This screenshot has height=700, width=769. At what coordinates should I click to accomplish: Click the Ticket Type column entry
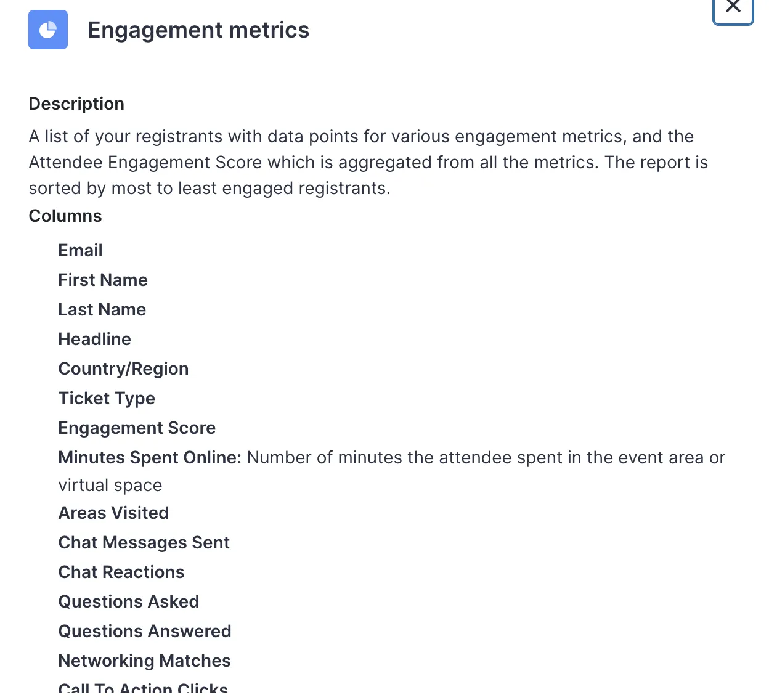[107, 398]
